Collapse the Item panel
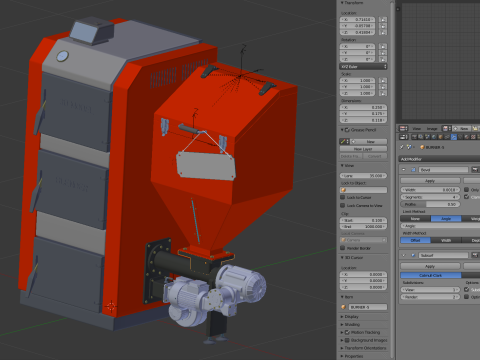The image size is (480, 360). point(342,297)
